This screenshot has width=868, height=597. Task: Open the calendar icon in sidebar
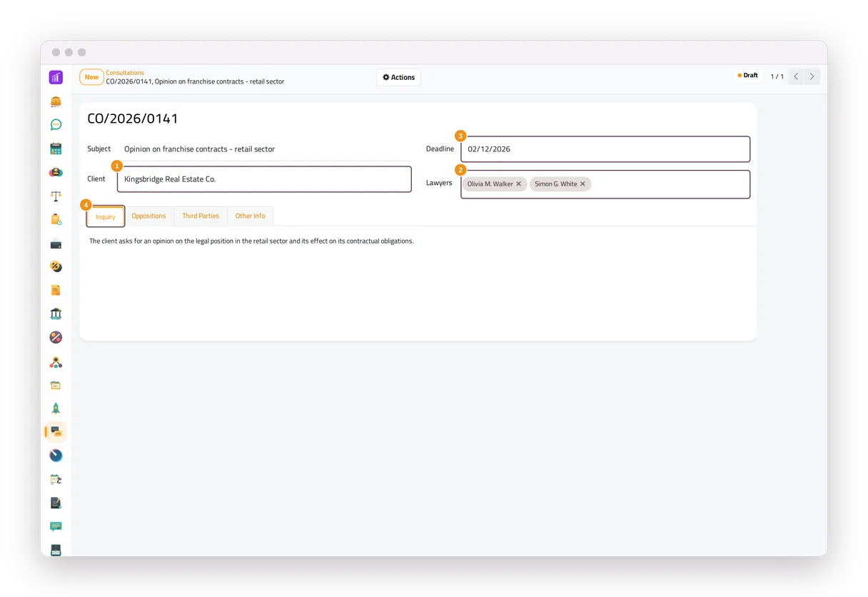click(x=56, y=149)
